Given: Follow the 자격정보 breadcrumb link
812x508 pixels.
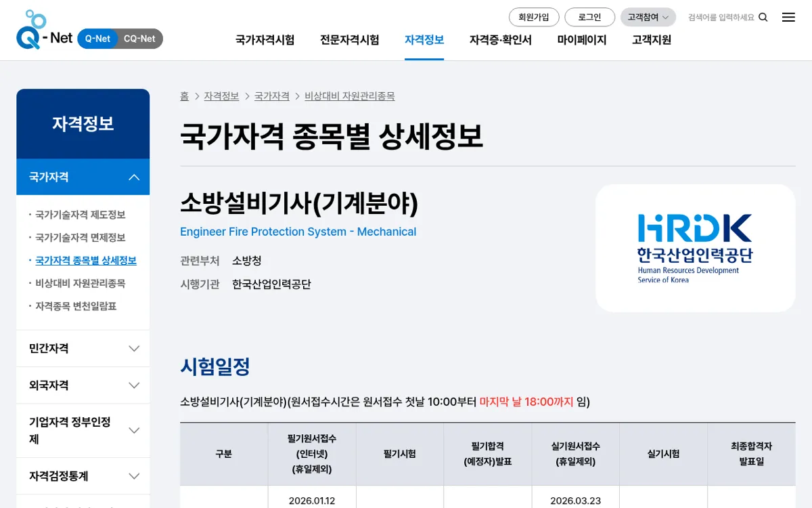Looking at the screenshot, I should 221,96.
